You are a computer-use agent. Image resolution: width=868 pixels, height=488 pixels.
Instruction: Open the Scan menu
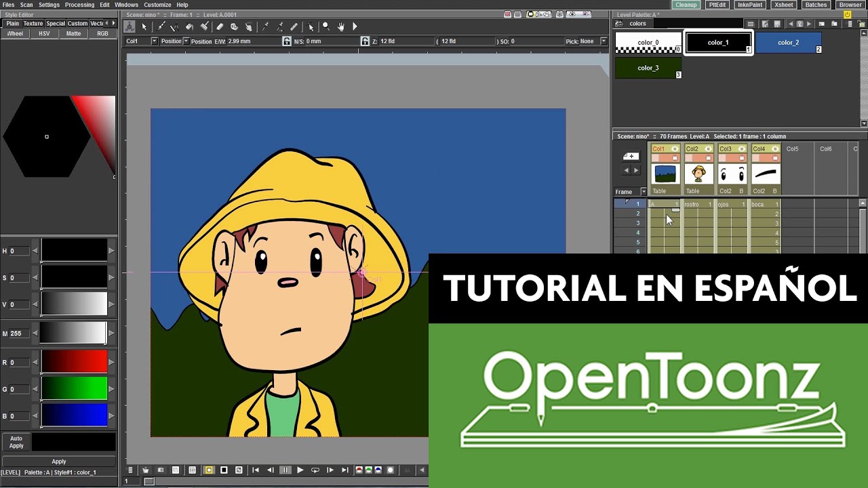pyautogui.click(x=26, y=5)
